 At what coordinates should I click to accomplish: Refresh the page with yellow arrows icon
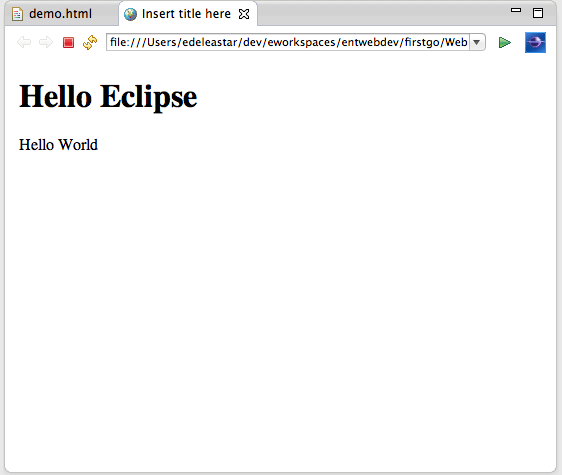[x=90, y=42]
